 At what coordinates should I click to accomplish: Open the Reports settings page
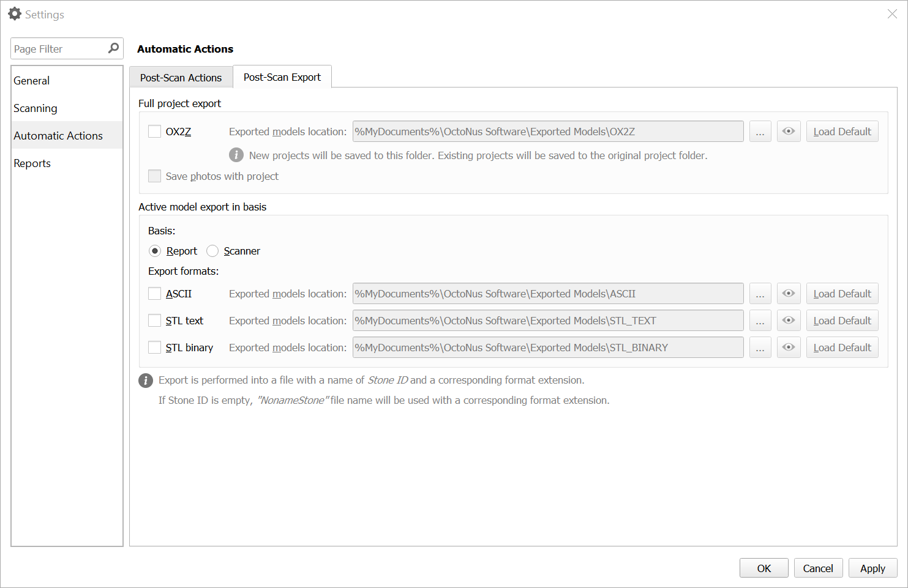(x=32, y=163)
